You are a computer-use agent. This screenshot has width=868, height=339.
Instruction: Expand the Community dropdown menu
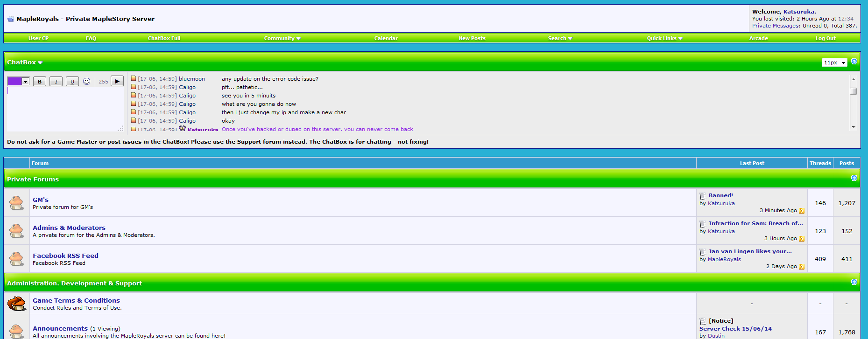click(282, 38)
